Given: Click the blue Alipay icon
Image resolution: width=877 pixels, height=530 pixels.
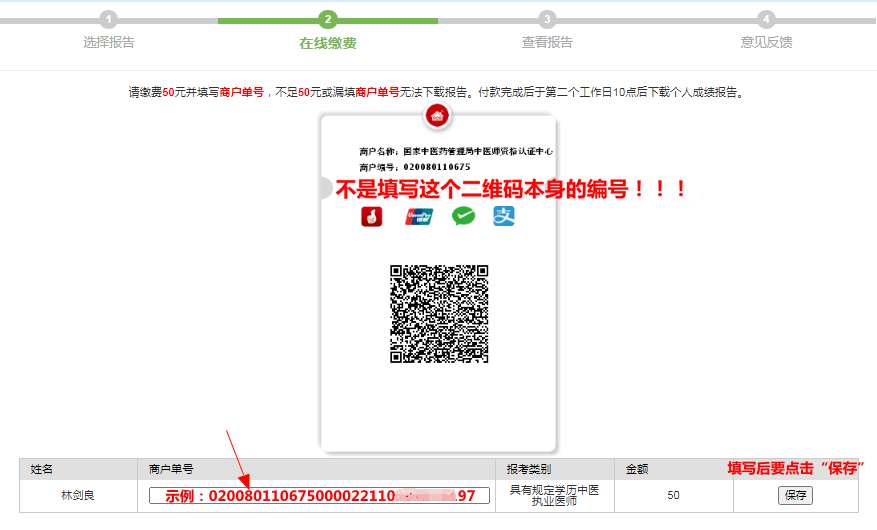Looking at the screenshot, I should coord(504,216).
